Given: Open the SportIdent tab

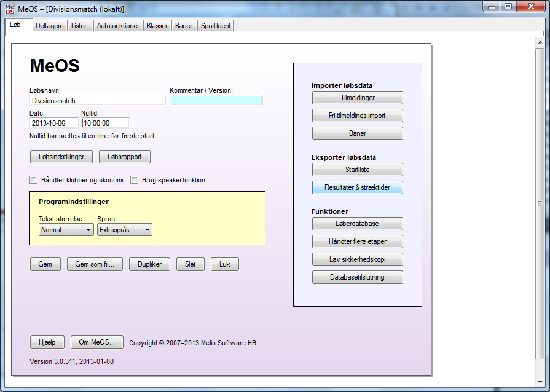Looking at the screenshot, I should [x=216, y=26].
